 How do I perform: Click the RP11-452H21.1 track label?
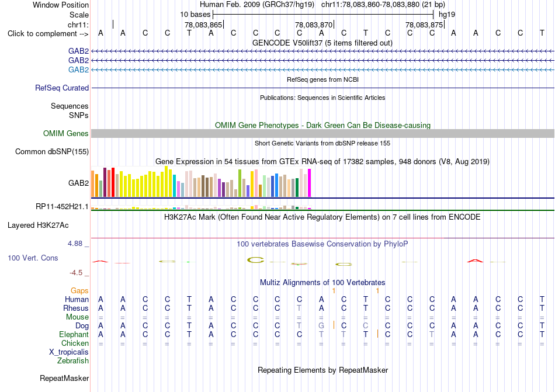pos(62,206)
